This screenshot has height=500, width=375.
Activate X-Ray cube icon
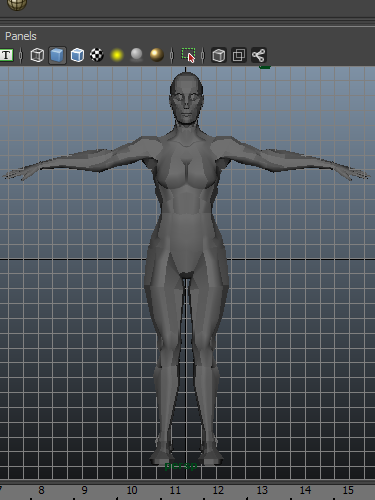click(219, 55)
